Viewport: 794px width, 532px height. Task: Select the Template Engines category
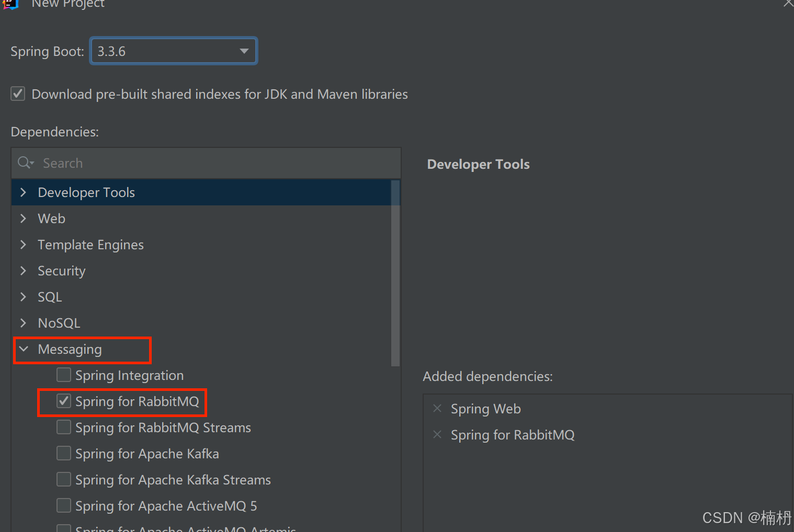[90, 245]
